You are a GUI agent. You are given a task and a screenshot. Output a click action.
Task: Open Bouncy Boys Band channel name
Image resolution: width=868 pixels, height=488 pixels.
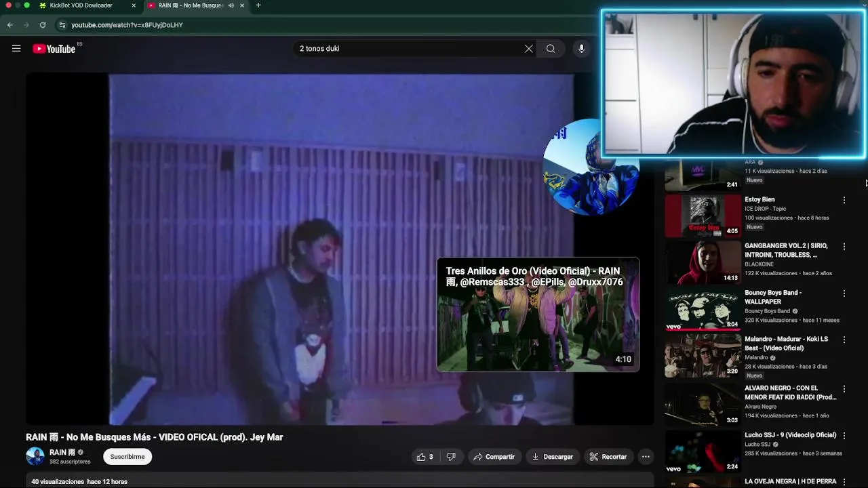tap(768, 311)
